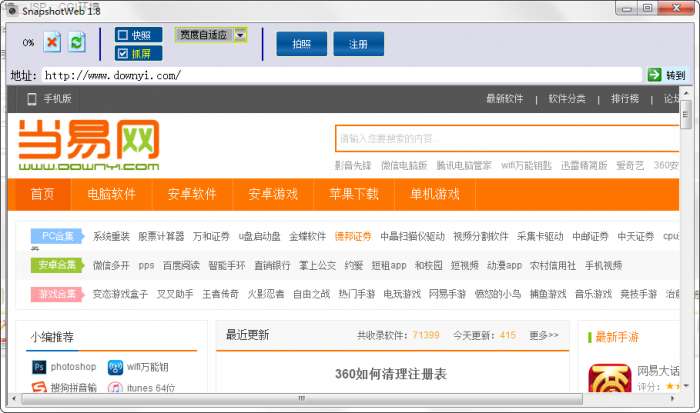Click the mobile phone icon beside 手机版
700x413 pixels.
(x=32, y=99)
